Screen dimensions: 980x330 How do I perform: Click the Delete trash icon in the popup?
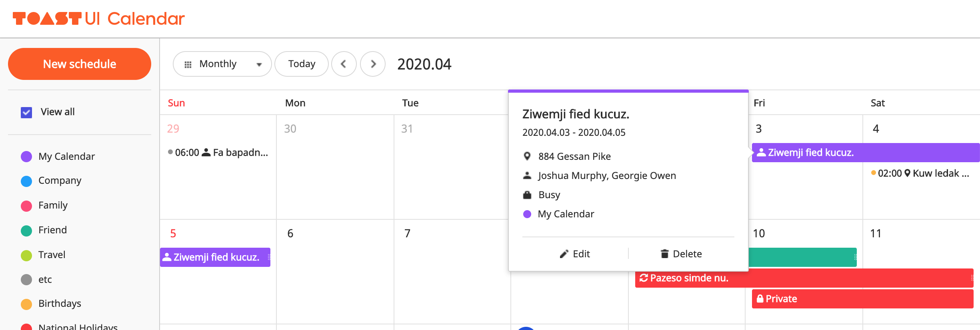click(x=664, y=254)
